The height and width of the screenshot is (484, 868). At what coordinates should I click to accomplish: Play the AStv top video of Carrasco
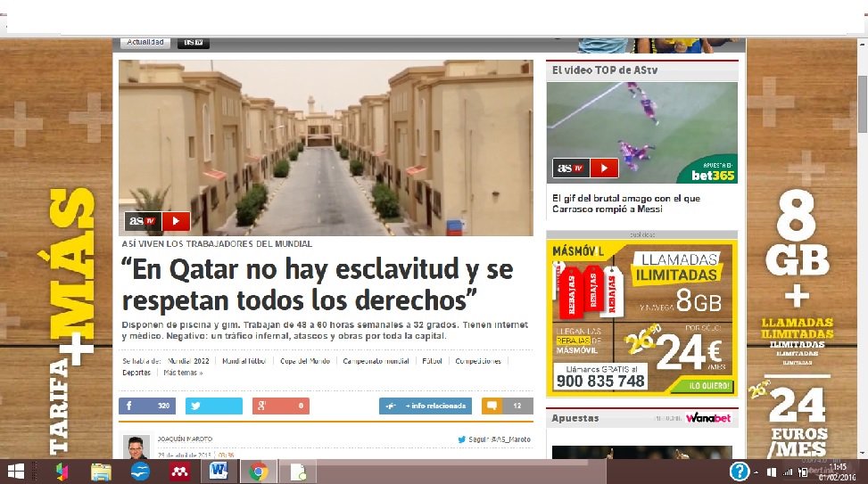[x=604, y=168]
